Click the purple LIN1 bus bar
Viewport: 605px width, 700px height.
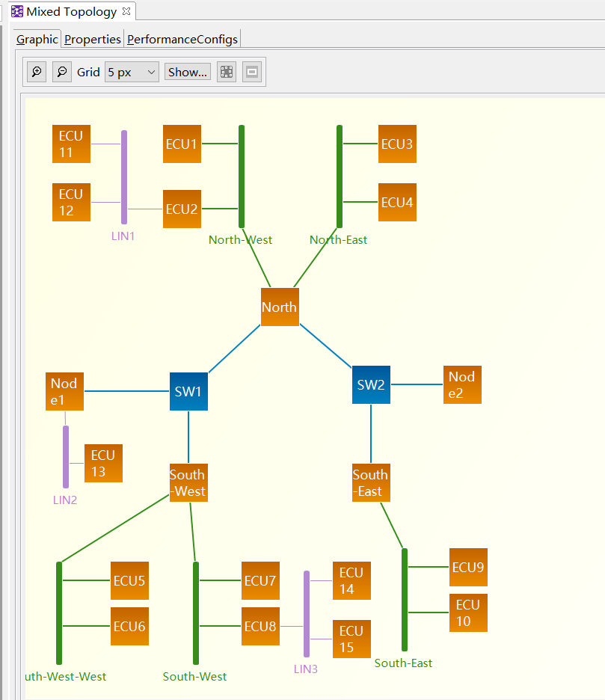(x=124, y=177)
